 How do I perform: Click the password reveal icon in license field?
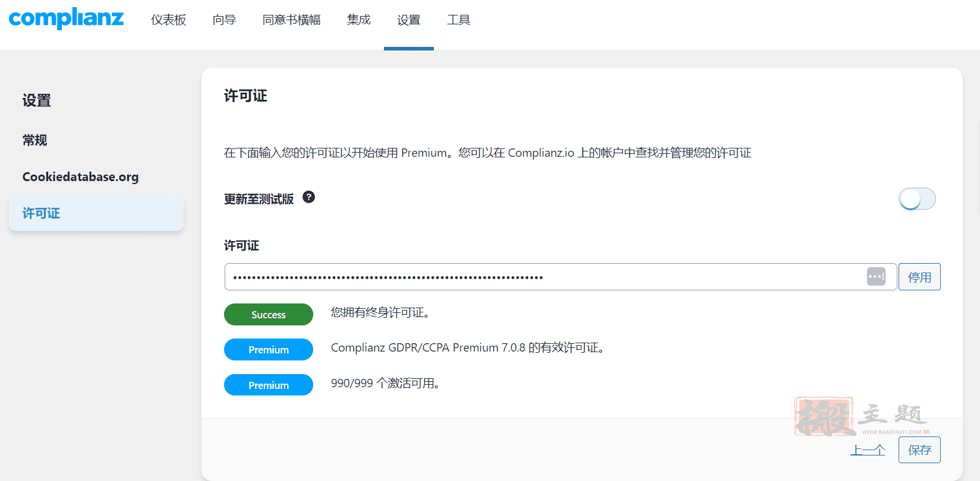click(x=876, y=277)
